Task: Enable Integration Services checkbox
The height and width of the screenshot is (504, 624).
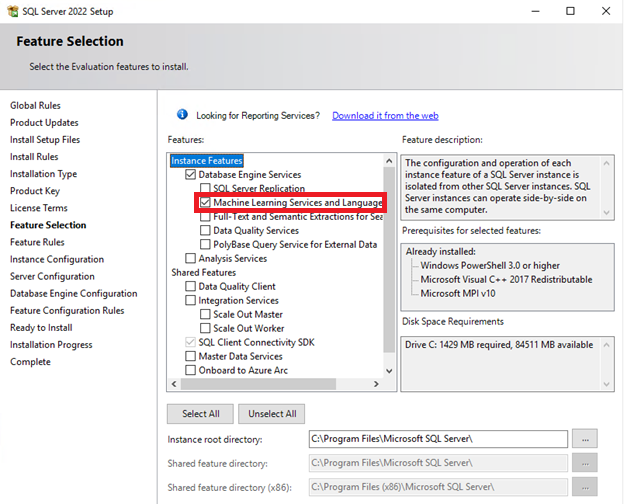Action: pos(191,300)
